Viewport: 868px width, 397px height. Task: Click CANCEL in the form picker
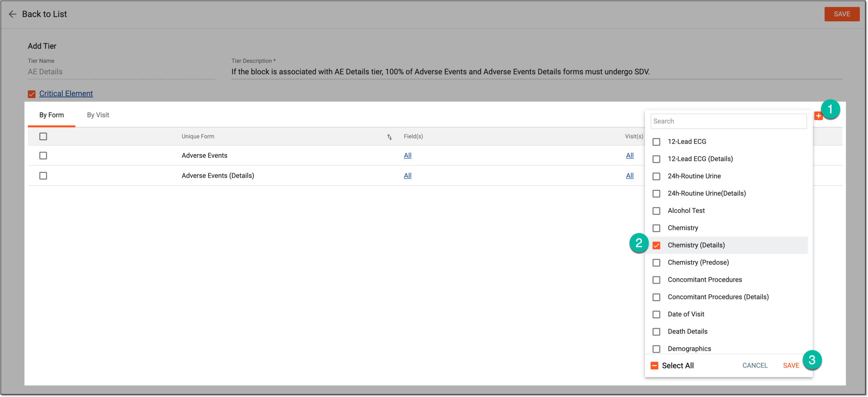pos(755,365)
